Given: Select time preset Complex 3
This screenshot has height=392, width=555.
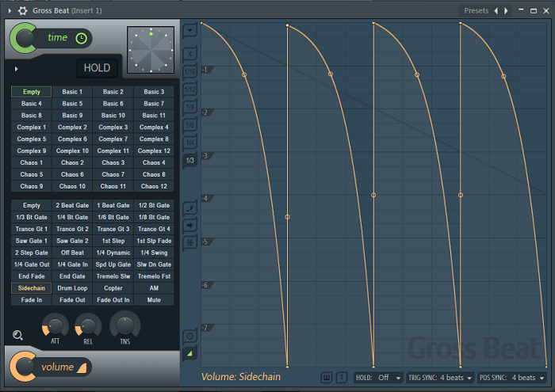Looking at the screenshot, I should tap(113, 127).
